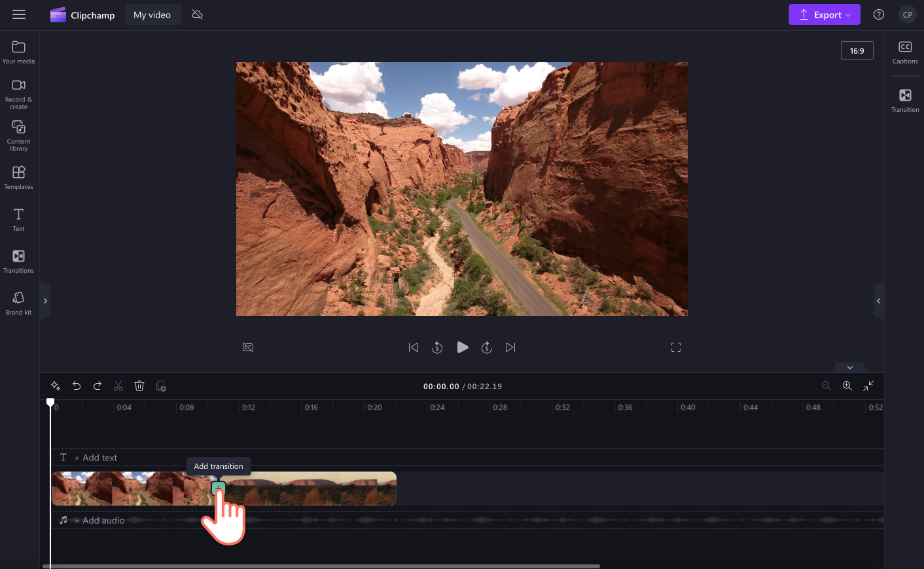Viewport: 924px width, 569px height.
Task: Zoom out the timeline
Action: pyautogui.click(x=826, y=386)
